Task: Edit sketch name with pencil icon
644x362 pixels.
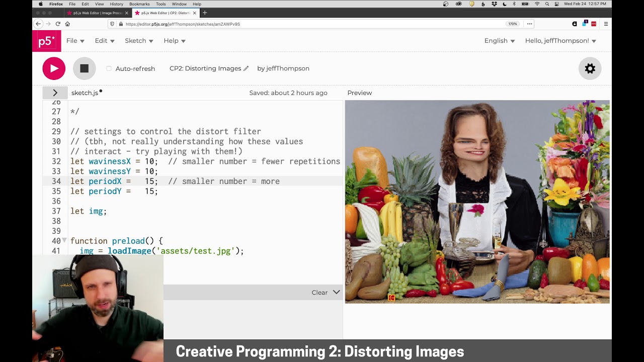Action: [246, 68]
